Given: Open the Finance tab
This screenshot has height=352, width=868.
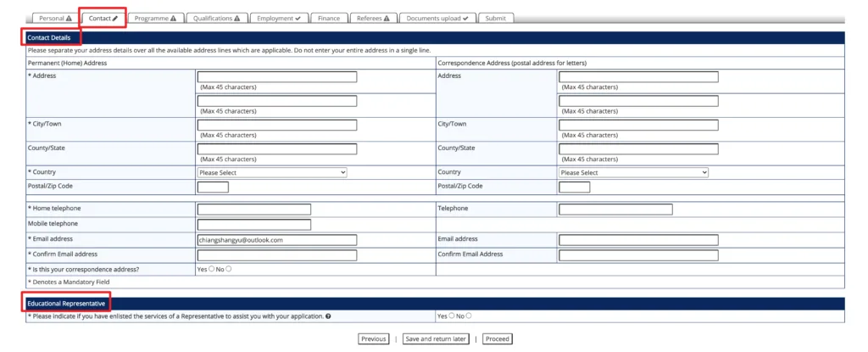Looking at the screenshot, I should (328, 18).
